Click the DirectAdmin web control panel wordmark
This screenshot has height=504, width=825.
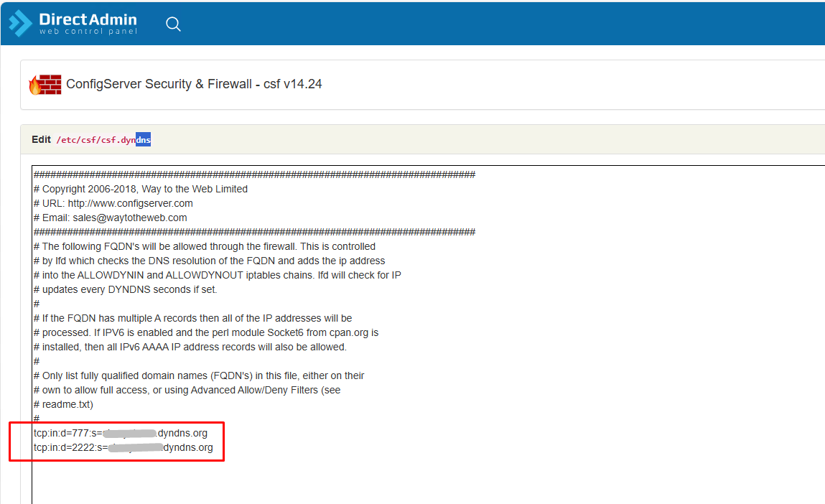click(x=88, y=24)
